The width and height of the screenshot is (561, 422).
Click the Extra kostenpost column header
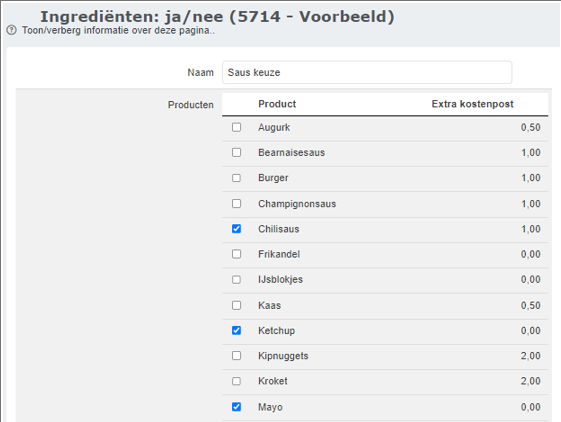point(472,104)
